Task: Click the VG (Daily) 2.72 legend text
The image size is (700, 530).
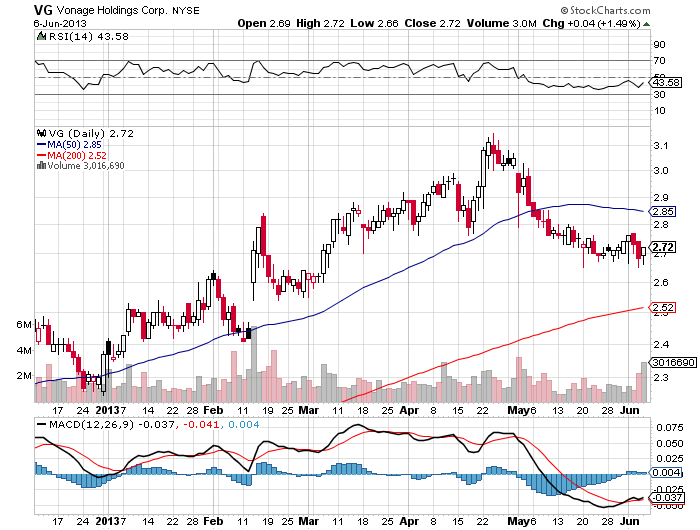Action: 91,133
